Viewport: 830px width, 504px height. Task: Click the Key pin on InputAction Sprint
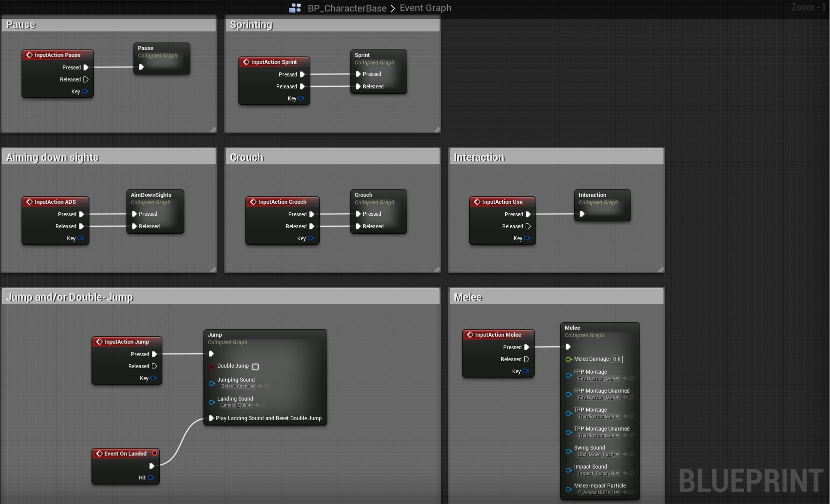tap(301, 98)
